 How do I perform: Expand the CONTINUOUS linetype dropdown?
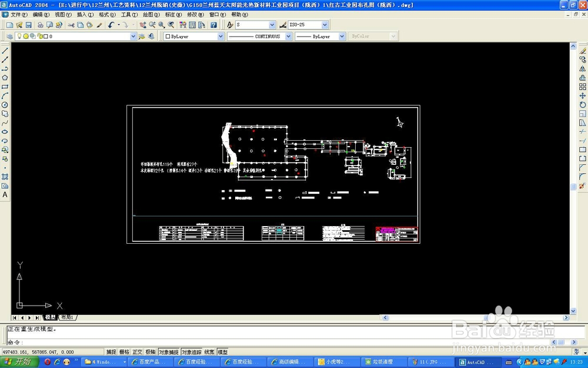tap(288, 37)
